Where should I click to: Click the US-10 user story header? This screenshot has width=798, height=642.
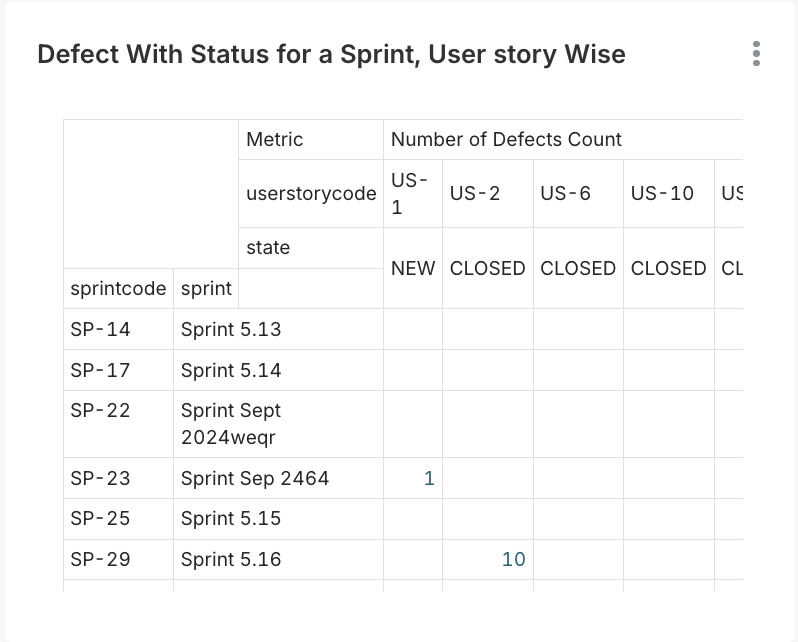point(662,193)
